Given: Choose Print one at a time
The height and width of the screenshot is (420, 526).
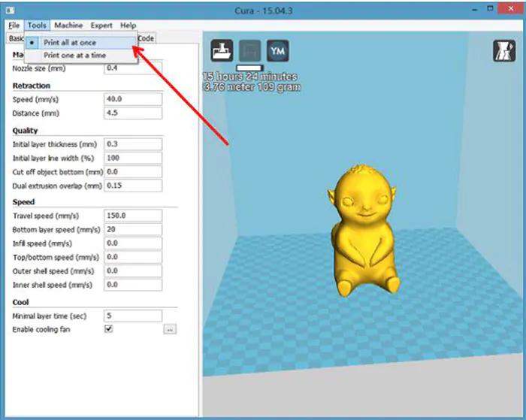Looking at the screenshot, I should pos(74,56).
